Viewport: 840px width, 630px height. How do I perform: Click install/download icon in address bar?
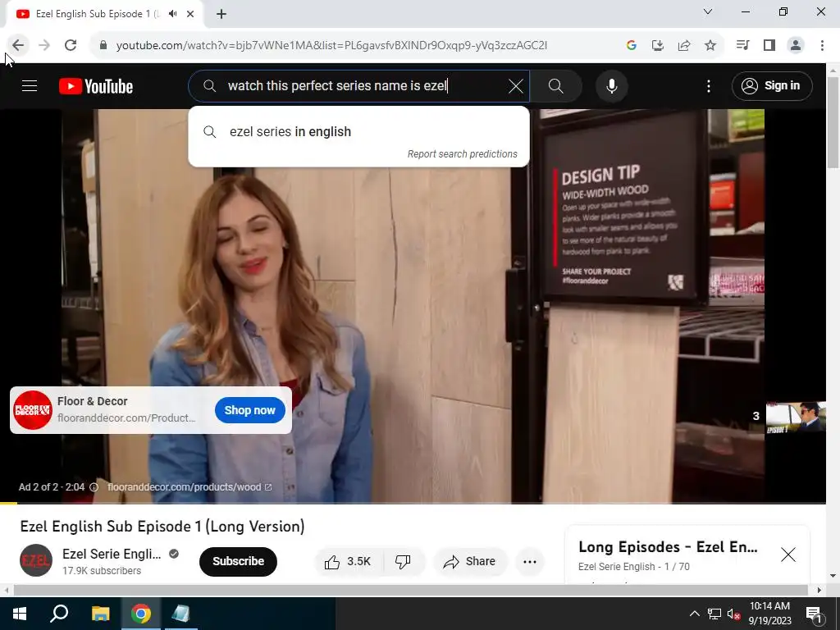point(657,46)
